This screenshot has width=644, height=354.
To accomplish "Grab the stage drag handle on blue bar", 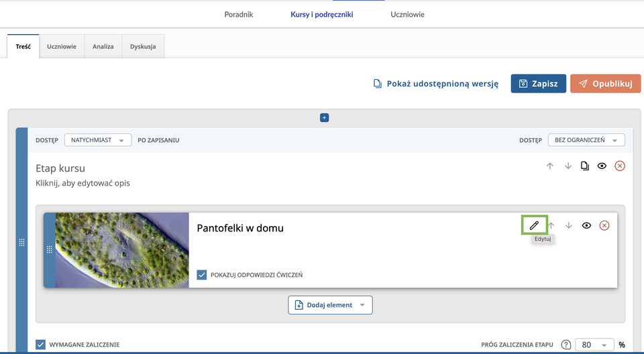I will click(x=21, y=243).
